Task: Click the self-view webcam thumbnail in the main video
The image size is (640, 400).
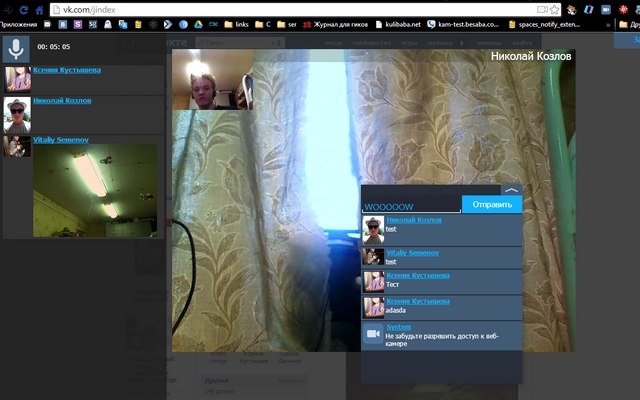Action: [x=212, y=80]
